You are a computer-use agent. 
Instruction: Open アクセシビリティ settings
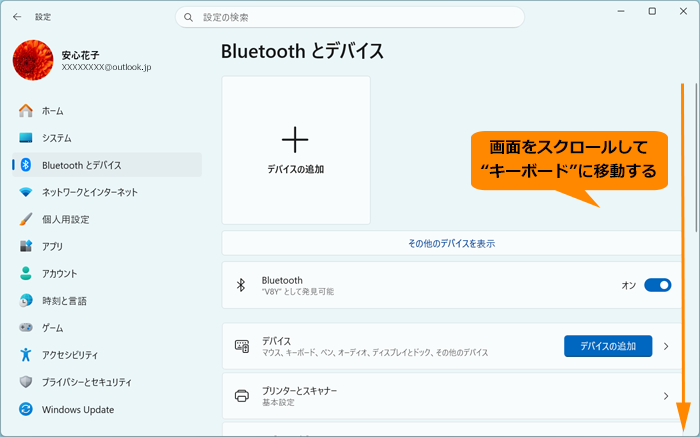click(x=107, y=355)
